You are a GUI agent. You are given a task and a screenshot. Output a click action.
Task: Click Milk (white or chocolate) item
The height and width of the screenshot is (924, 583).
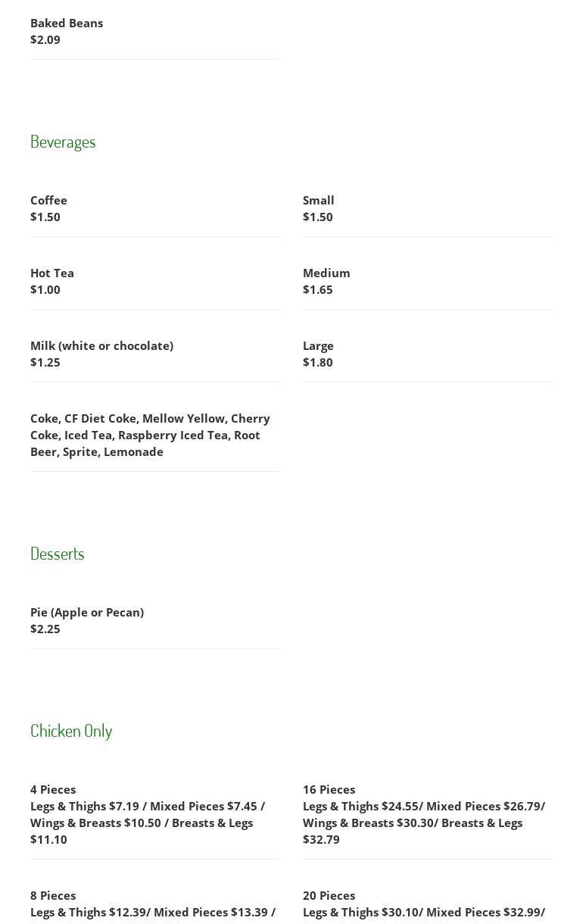click(101, 346)
